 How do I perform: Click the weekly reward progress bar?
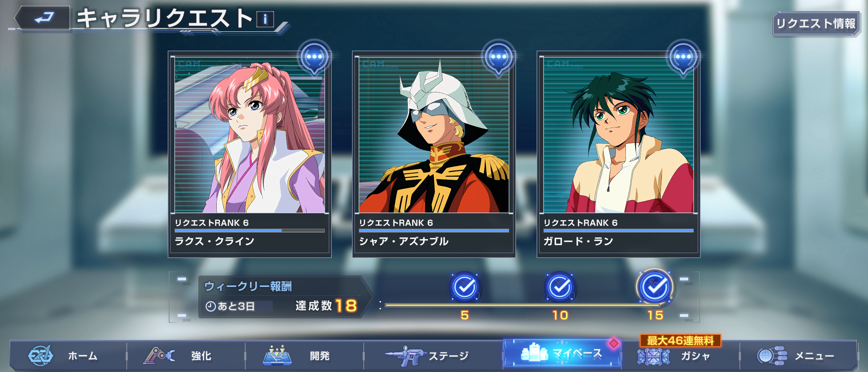522,305
